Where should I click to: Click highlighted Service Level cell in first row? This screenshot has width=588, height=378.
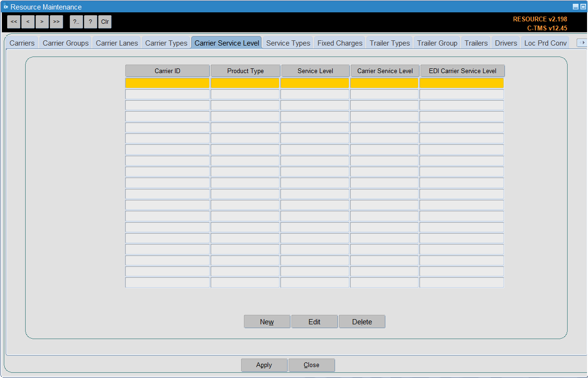pyautogui.click(x=315, y=83)
